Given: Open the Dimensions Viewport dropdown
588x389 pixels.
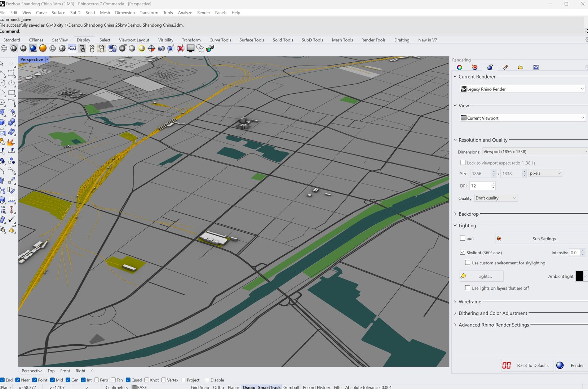Looking at the screenshot, I should pyautogui.click(x=535, y=152).
